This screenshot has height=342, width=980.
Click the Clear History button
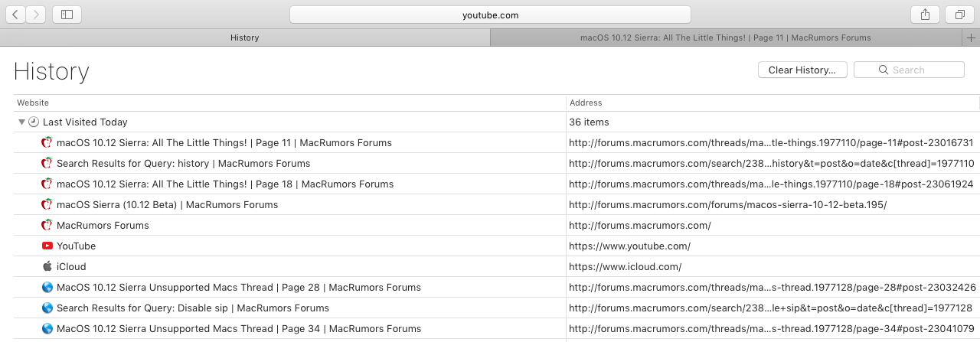coord(802,70)
